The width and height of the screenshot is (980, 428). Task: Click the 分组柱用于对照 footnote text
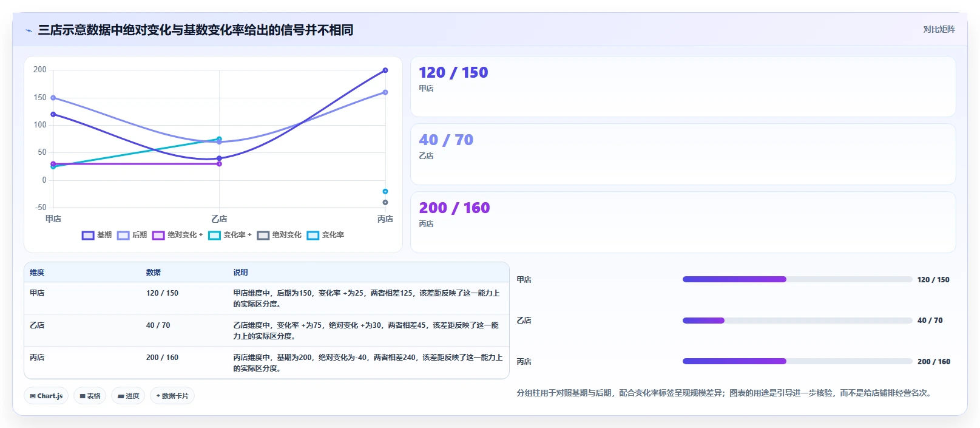(726, 393)
